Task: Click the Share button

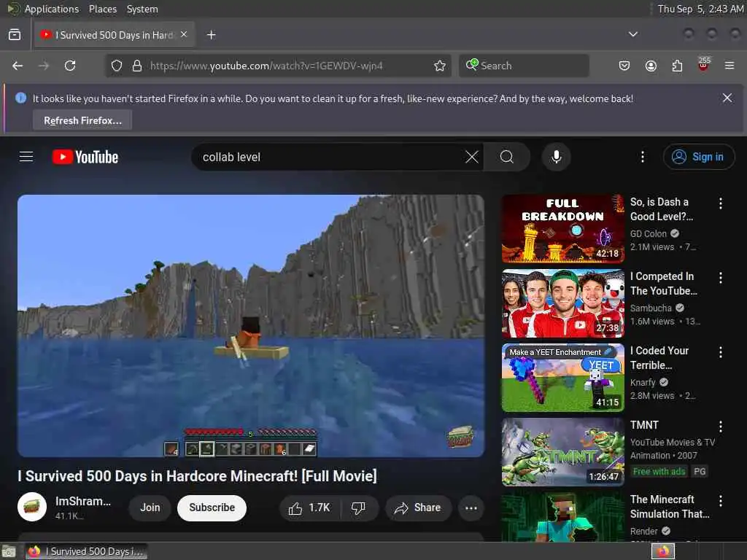Action: (x=417, y=508)
